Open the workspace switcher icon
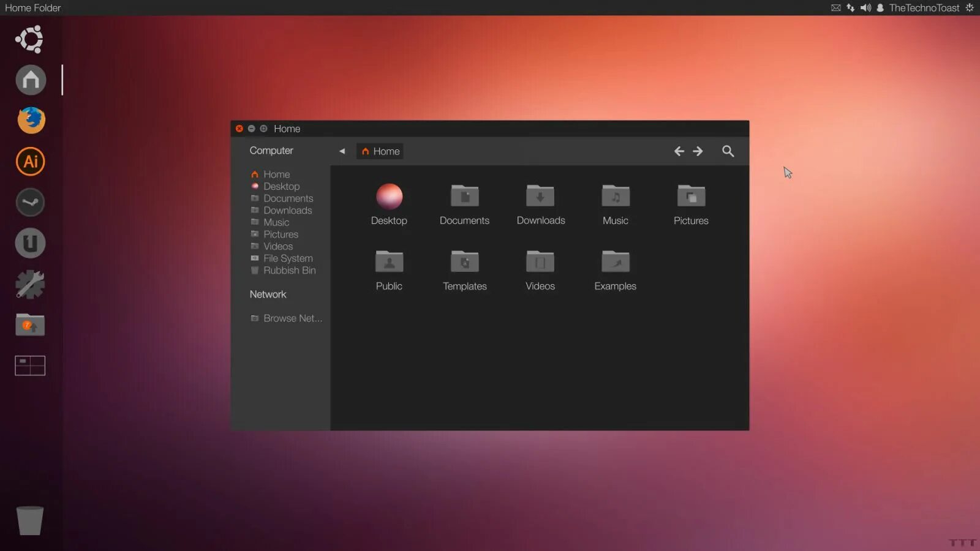980x551 pixels. pyautogui.click(x=30, y=365)
